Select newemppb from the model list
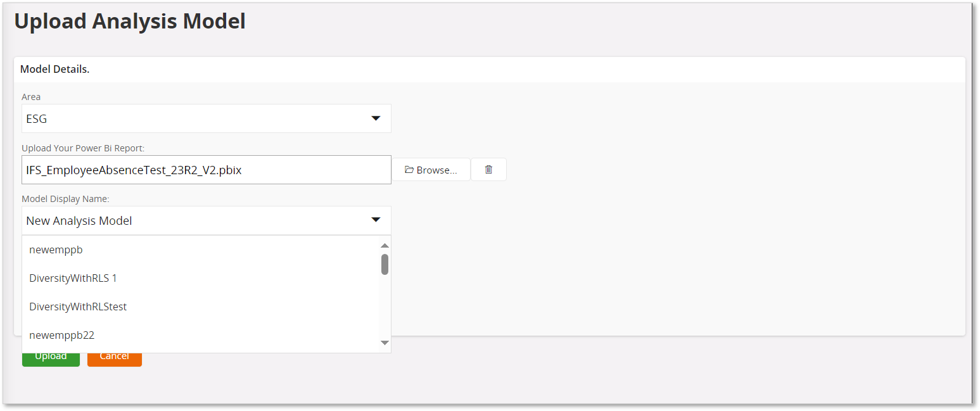 point(56,250)
